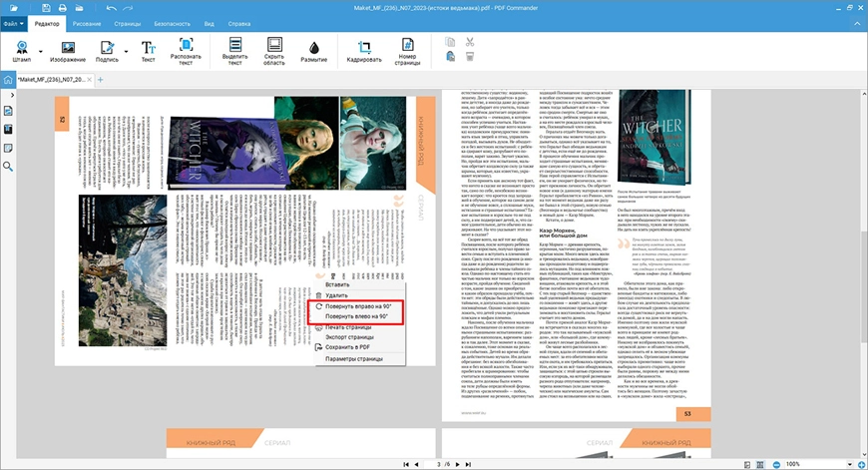Select the Штамп stamp tool
868x470 pixels.
click(22, 51)
